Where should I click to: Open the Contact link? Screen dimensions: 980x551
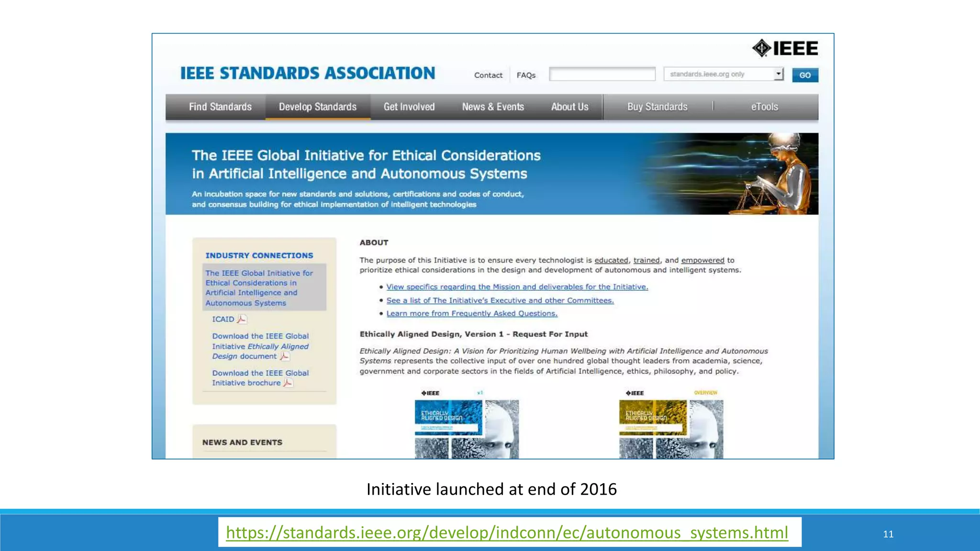point(488,75)
